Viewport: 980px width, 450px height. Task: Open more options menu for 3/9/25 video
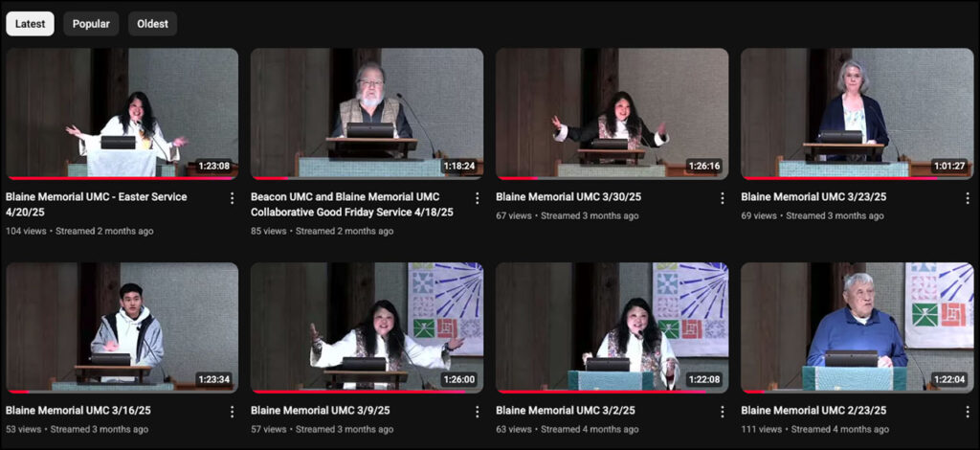(477, 412)
